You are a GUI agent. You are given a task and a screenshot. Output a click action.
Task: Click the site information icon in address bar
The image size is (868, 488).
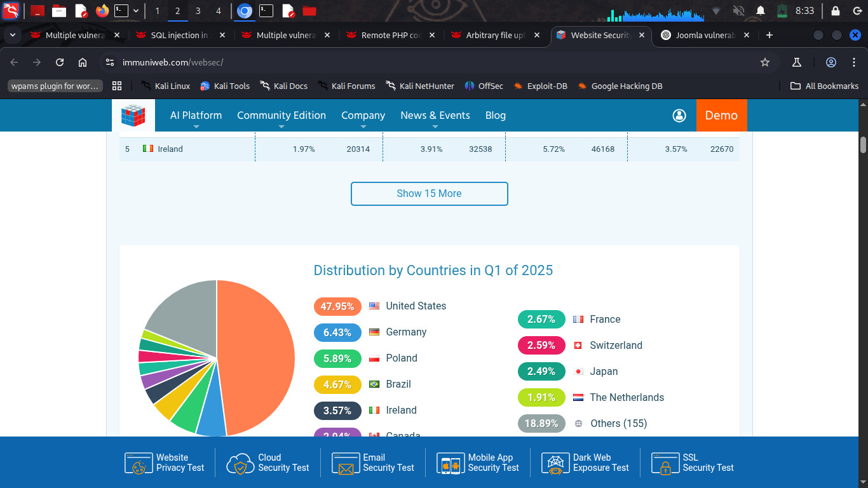(x=110, y=62)
